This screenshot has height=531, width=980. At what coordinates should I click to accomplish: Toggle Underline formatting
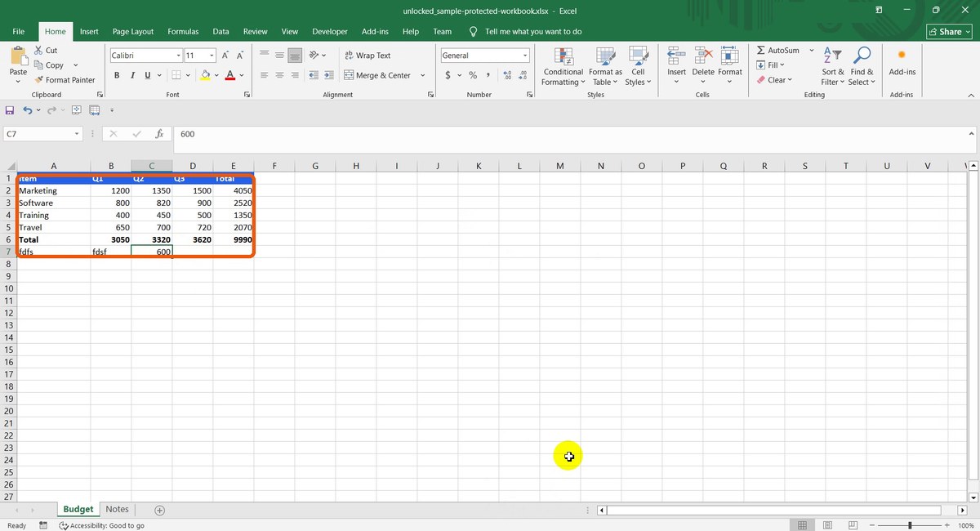pyautogui.click(x=148, y=75)
